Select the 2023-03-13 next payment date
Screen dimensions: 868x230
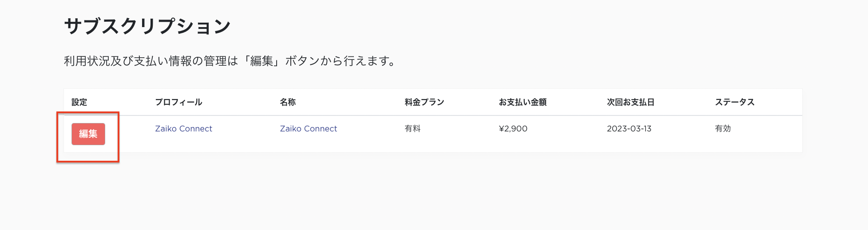629,129
